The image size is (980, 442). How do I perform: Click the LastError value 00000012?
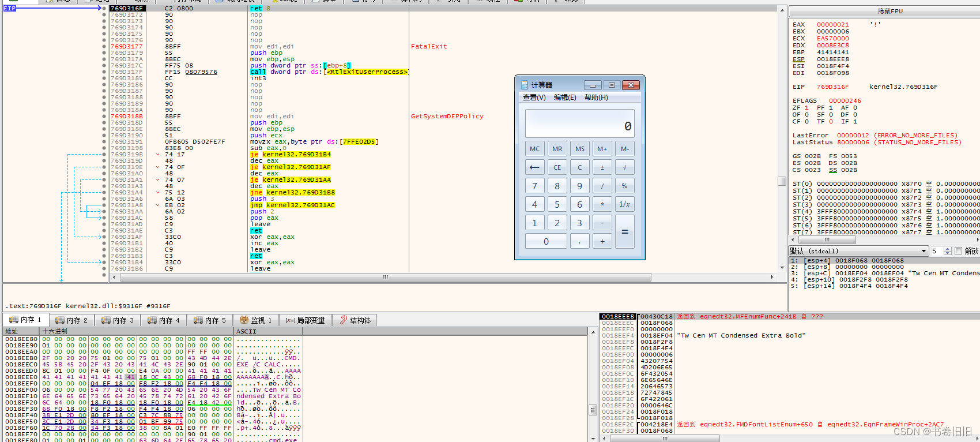pos(853,135)
